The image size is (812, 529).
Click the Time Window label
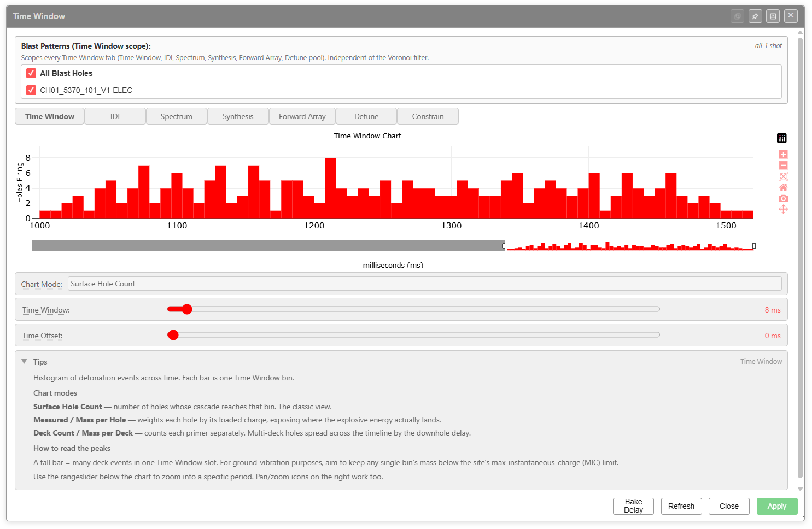click(x=46, y=310)
